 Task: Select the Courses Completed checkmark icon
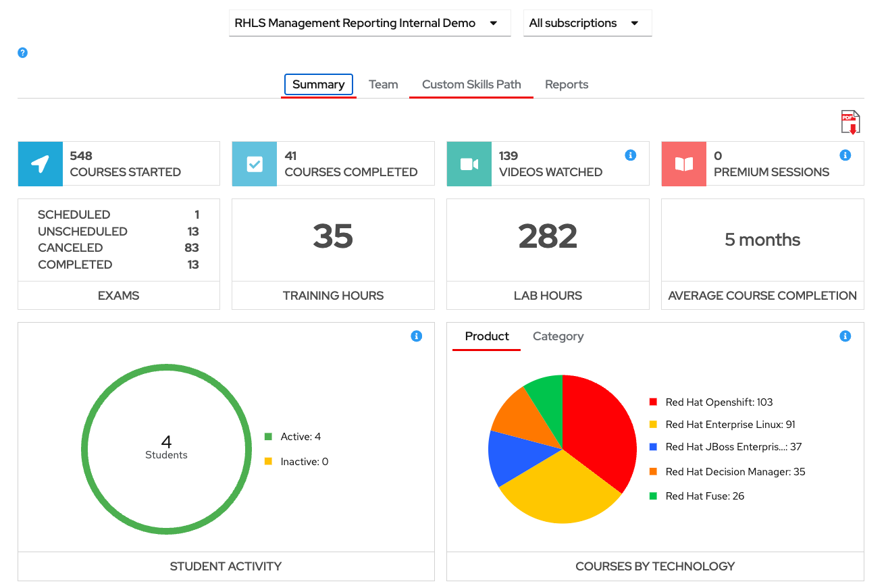click(x=255, y=163)
